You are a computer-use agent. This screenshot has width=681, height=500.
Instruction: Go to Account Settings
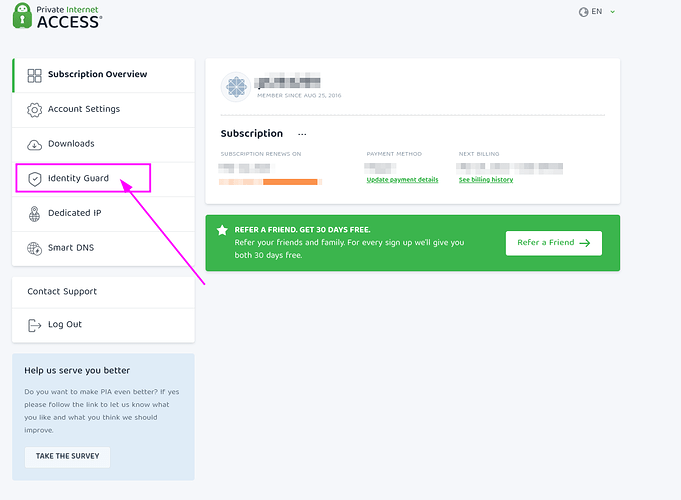tap(103, 110)
